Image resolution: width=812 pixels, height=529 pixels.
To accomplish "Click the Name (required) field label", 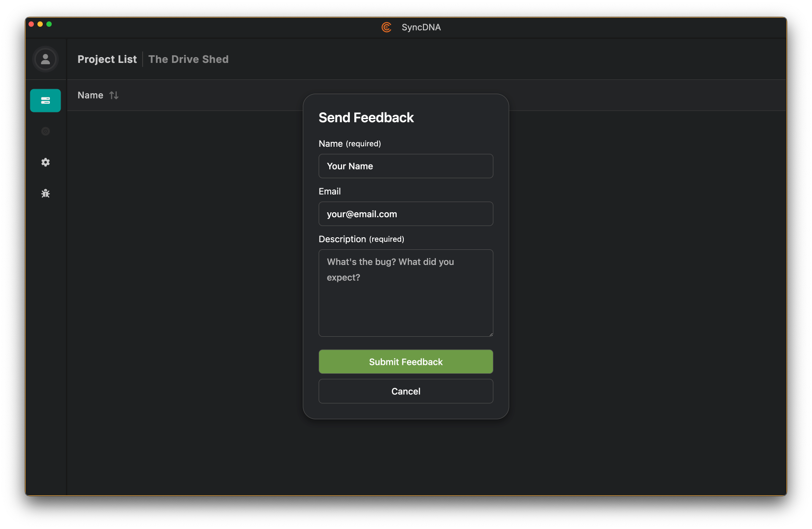I will [x=350, y=143].
